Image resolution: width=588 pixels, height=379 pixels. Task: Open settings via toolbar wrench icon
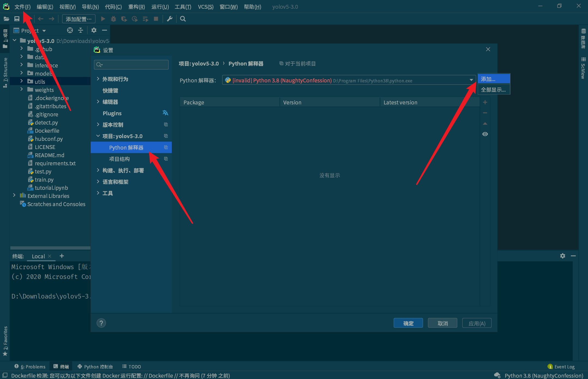[x=170, y=19]
